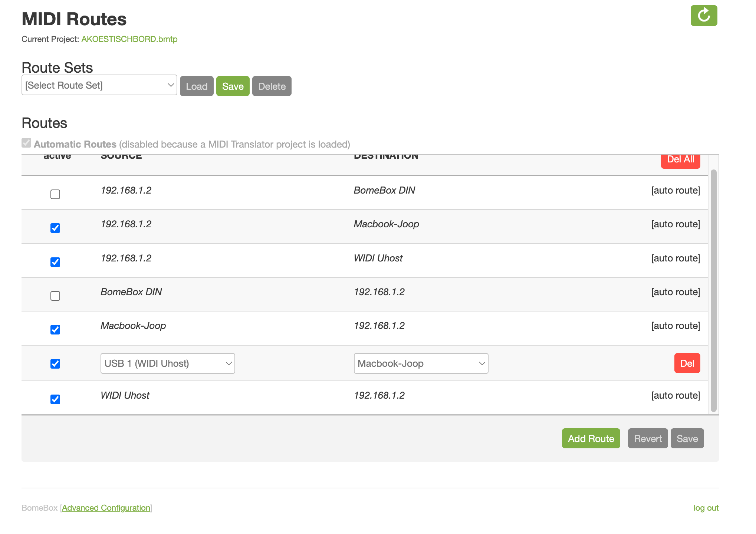Open the Advanced Configuration link

pyautogui.click(x=106, y=508)
